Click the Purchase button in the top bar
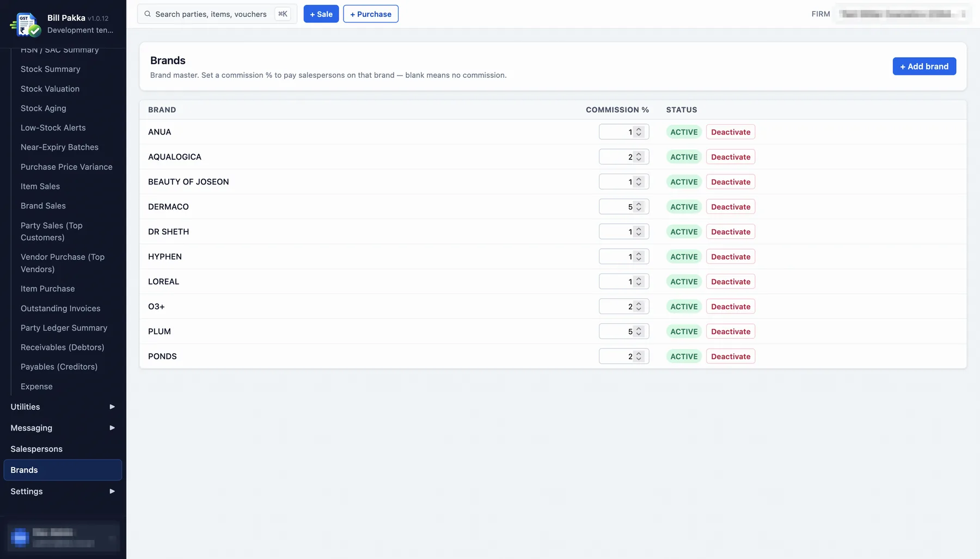 pyautogui.click(x=371, y=14)
